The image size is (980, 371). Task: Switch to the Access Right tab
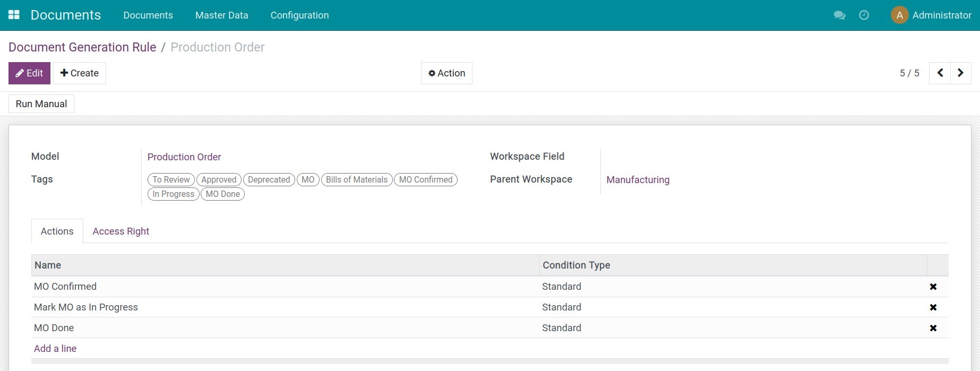pos(121,231)
